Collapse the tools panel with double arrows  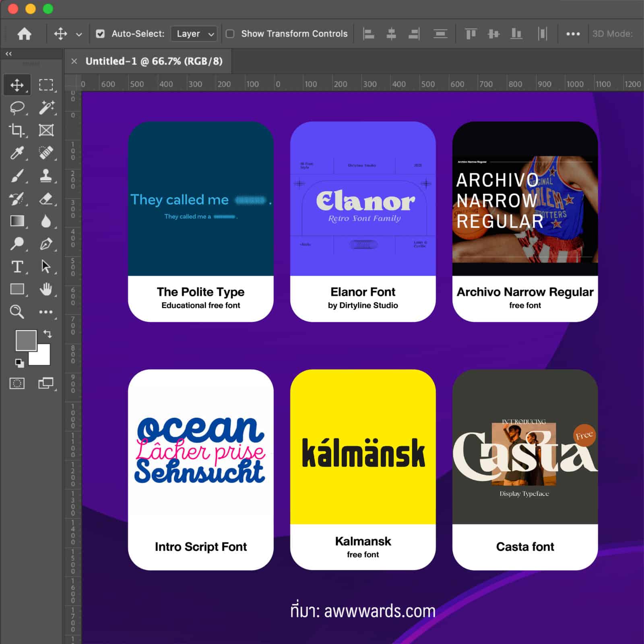click(x=8, y=54)
